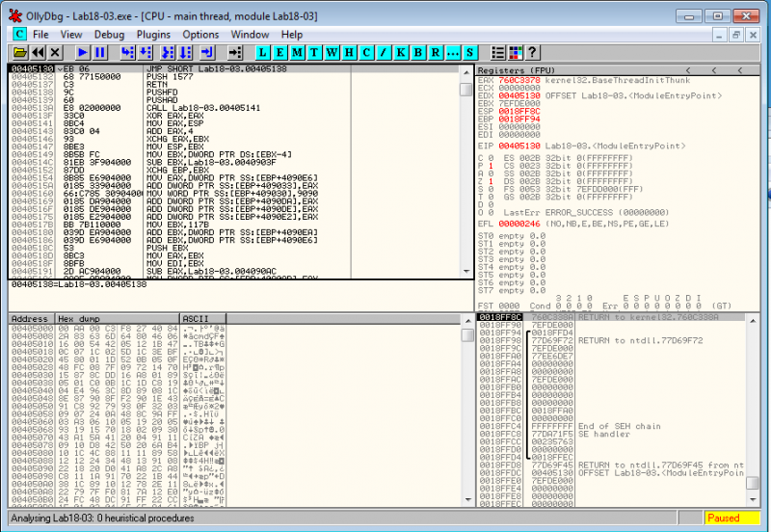Viewport: 771px width, 532px height.
Task: Click the Address column header in the dump
Action: point(32,319)
